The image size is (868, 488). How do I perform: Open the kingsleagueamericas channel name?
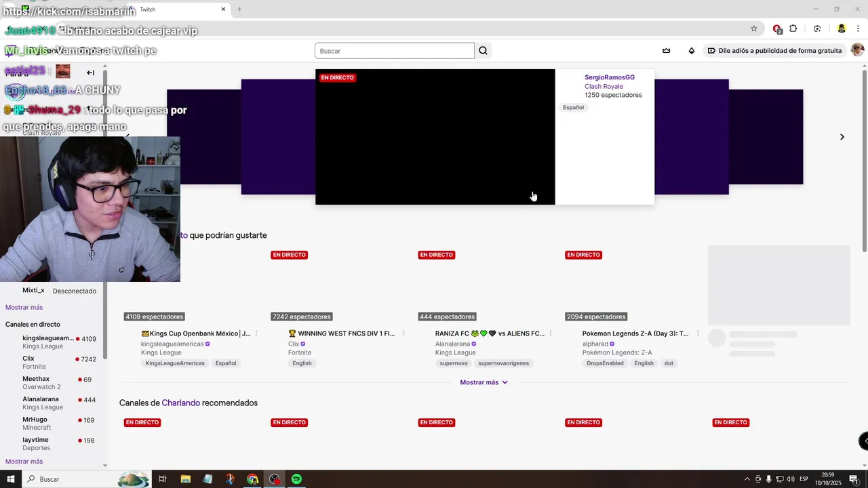(172, 344)
